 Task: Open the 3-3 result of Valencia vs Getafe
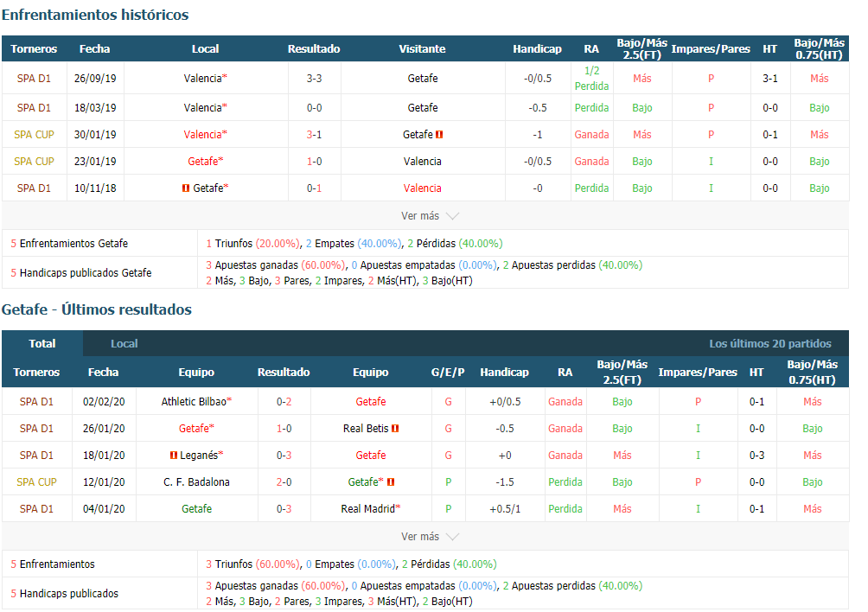[x=315, y=79]
